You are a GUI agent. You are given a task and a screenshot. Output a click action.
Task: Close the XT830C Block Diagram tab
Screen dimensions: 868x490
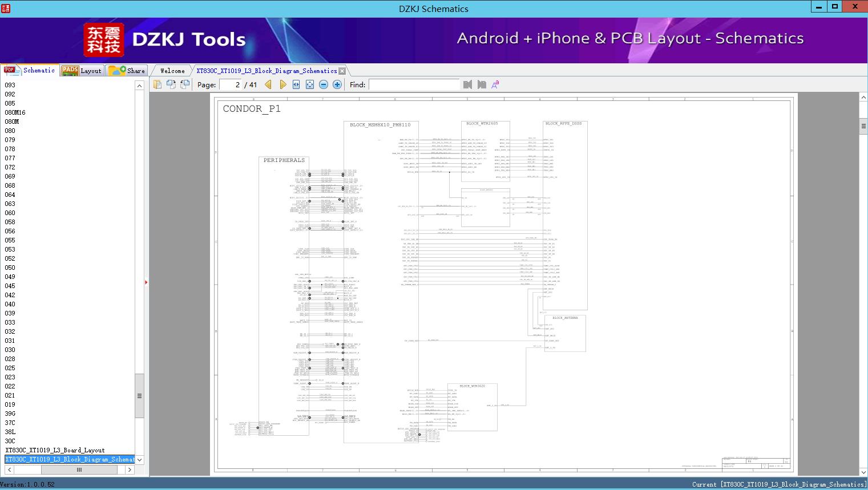point(342,71)
